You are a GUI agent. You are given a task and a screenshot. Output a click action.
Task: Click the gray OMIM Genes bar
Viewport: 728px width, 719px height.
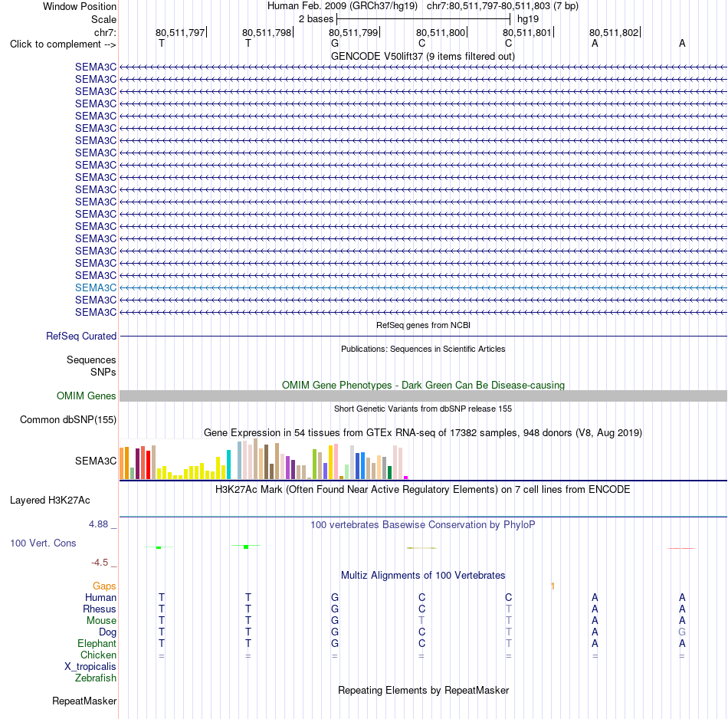click(424, 396)
